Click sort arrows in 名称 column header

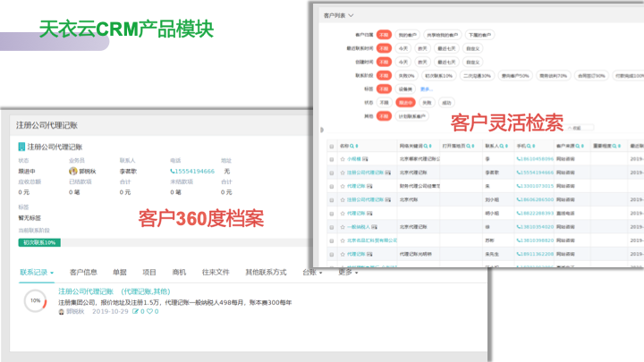357,146
